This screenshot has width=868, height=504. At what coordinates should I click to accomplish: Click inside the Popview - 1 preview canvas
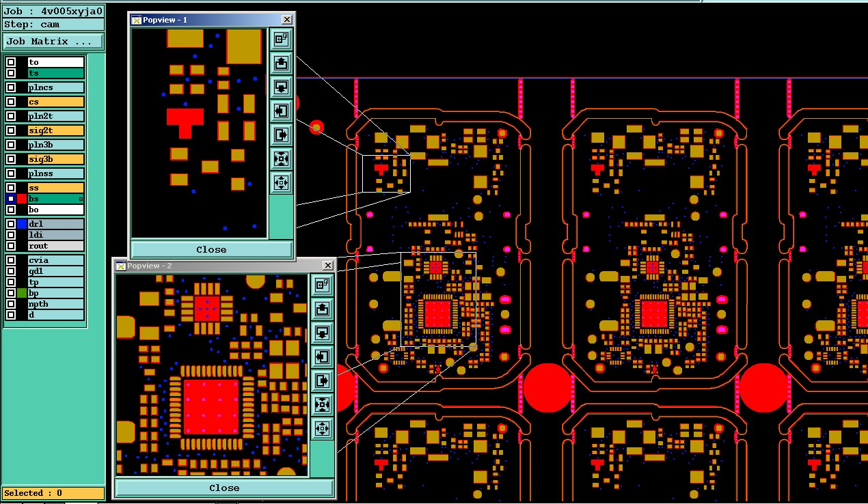click(199, 133)
